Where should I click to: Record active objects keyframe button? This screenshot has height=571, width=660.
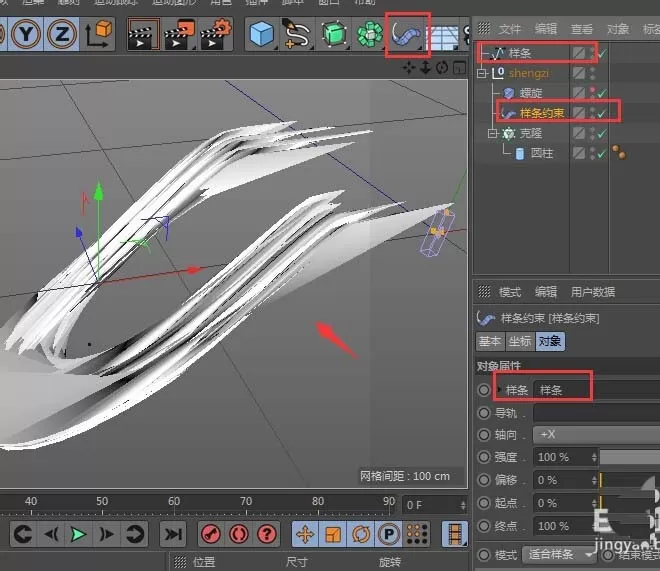click(211, 534)
